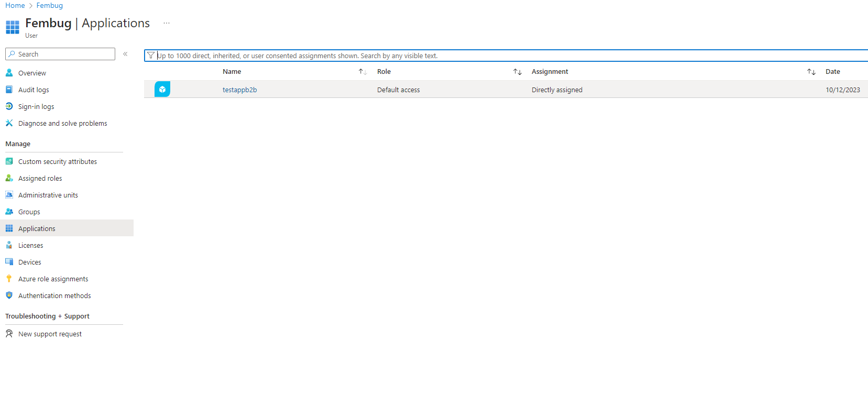Open Authentication methods page
Screen dimensions: 868x395
point(54,296)
